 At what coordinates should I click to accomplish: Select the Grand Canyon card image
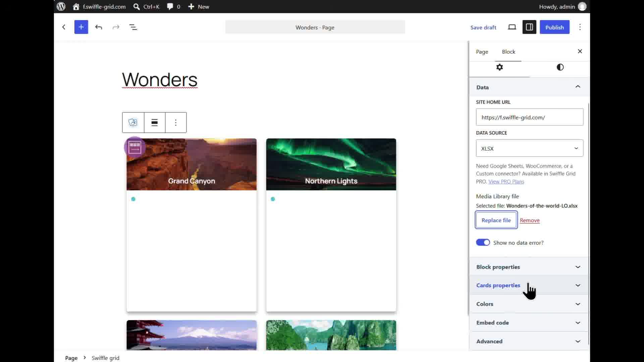click(x=192, y=164)
